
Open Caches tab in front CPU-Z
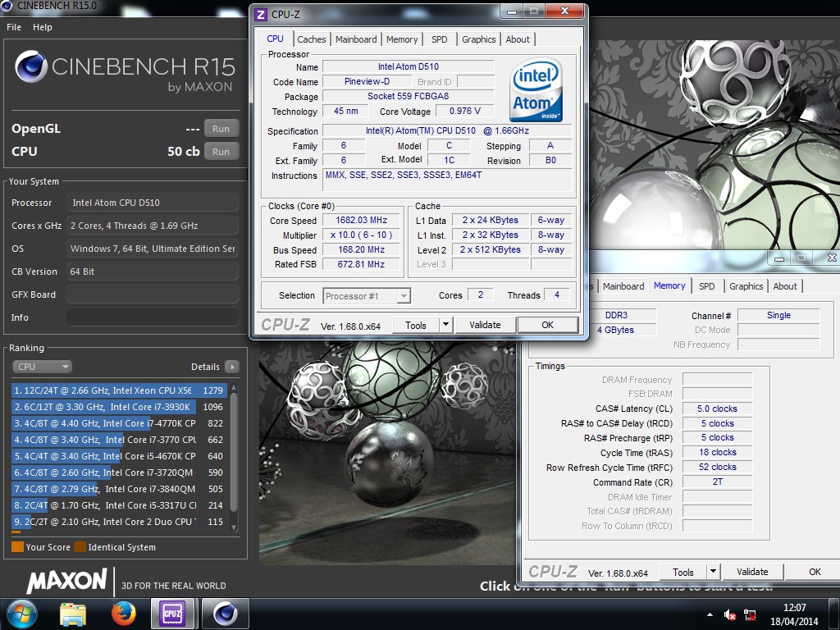coord(311,39)
